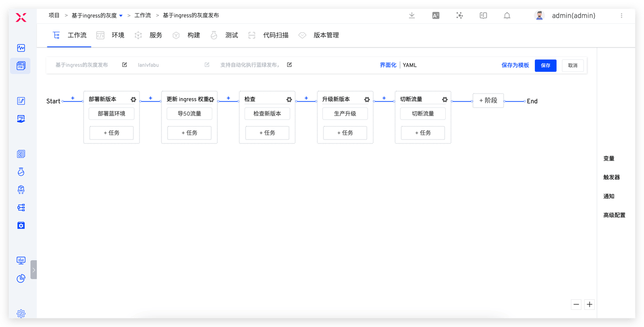Zoom in canvas with plus button
The width and height of the screenshot is (644, 327).
tap(590, 304)
